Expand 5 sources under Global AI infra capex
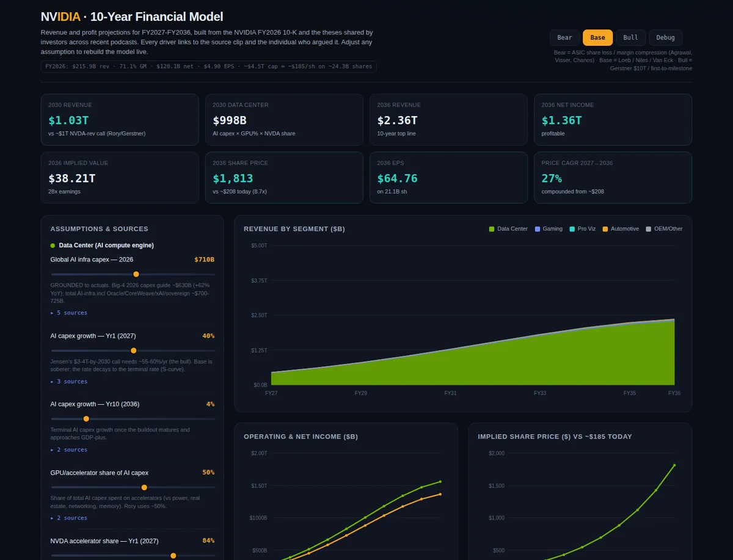 pyautogui.click(x=69, y=313)
